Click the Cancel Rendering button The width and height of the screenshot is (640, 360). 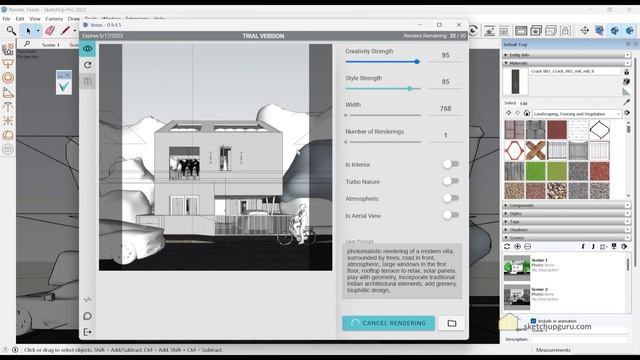tap(389, 323)
